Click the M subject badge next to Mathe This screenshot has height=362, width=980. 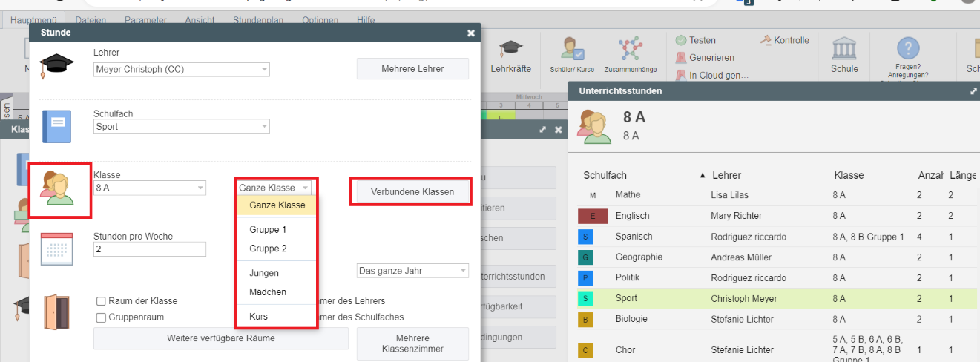pos(592,195)
